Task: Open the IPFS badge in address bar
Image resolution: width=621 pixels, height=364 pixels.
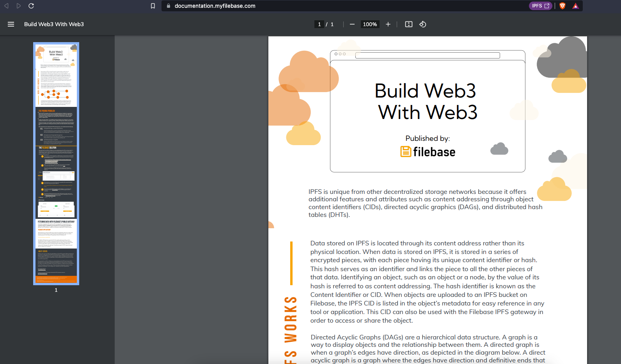Action: click(540, 6)
